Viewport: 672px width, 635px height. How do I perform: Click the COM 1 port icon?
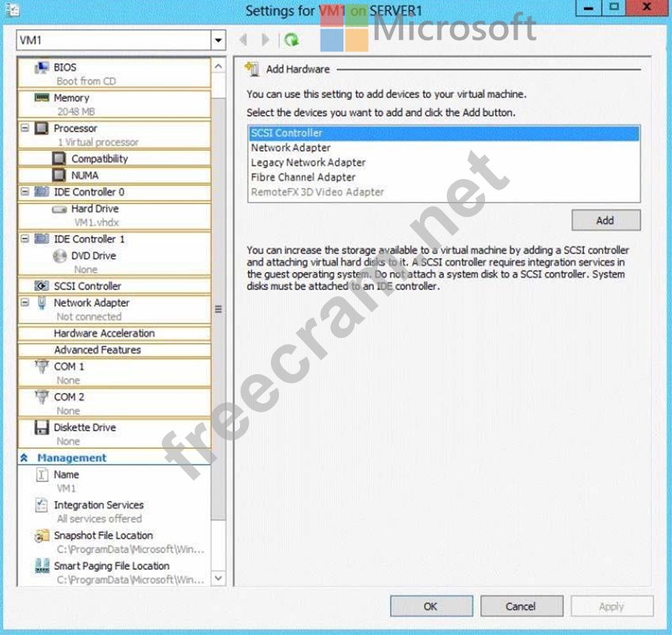tap(41, 367)
